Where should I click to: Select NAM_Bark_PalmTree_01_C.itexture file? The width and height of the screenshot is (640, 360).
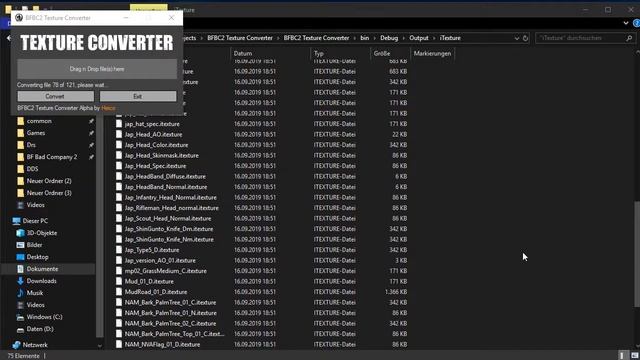(x=170, y=303)
